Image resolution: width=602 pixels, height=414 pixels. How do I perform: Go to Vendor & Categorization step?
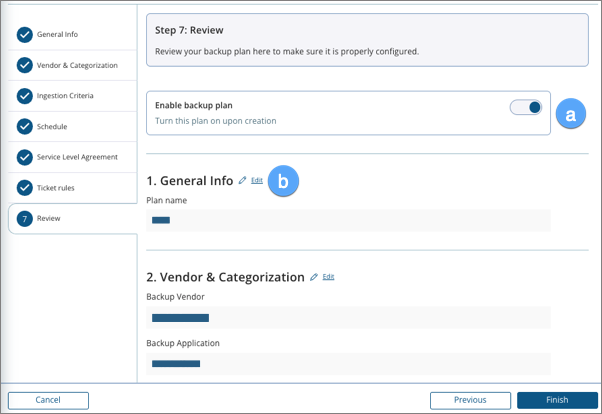click(x=76, y=66)
